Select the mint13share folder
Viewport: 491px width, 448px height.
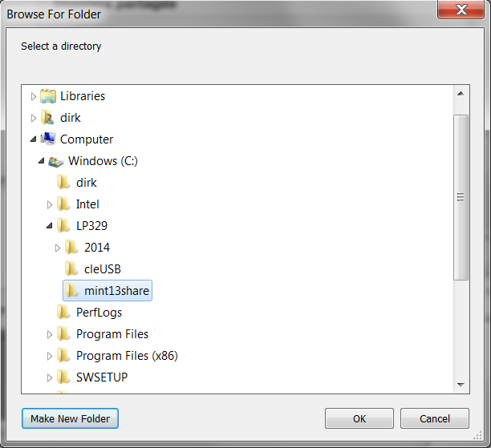point(108,291)
